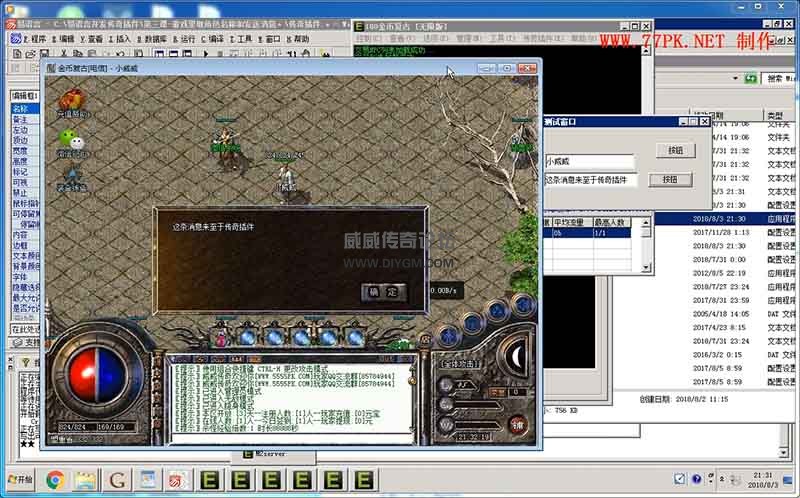The width and height of the screenshot is (800, 498).
Task: Expand the address dropdown arrow beside refresh
Action: click(x=735, y=79)
